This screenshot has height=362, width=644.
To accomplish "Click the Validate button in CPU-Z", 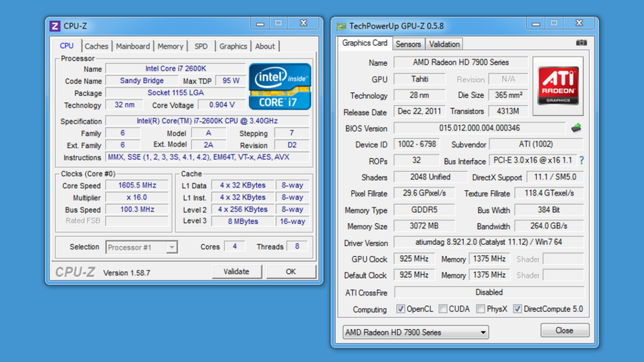I will [x=236, y=272].
